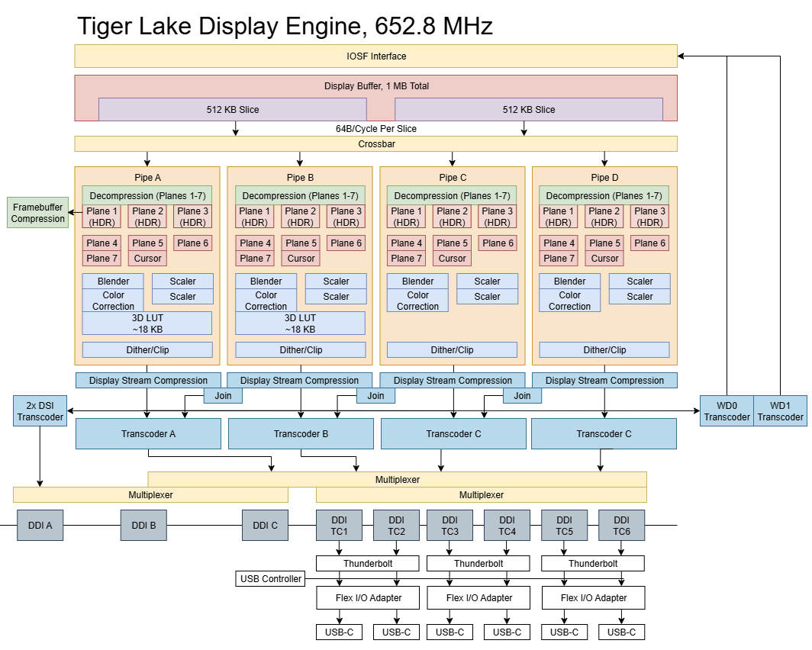Screen dimensions: 812x650
Task: Click Plane 7 in Pipe A
Action: coord(102,258)
